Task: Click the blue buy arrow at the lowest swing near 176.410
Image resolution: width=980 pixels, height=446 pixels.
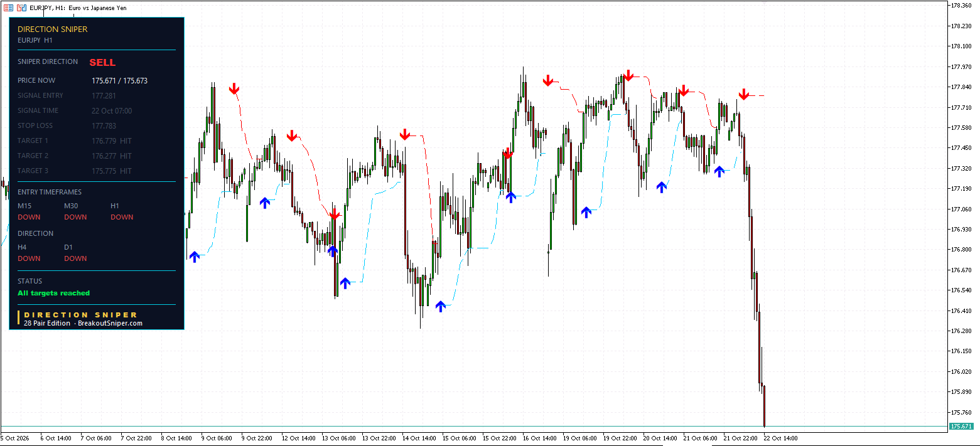Action: (440, 306)
